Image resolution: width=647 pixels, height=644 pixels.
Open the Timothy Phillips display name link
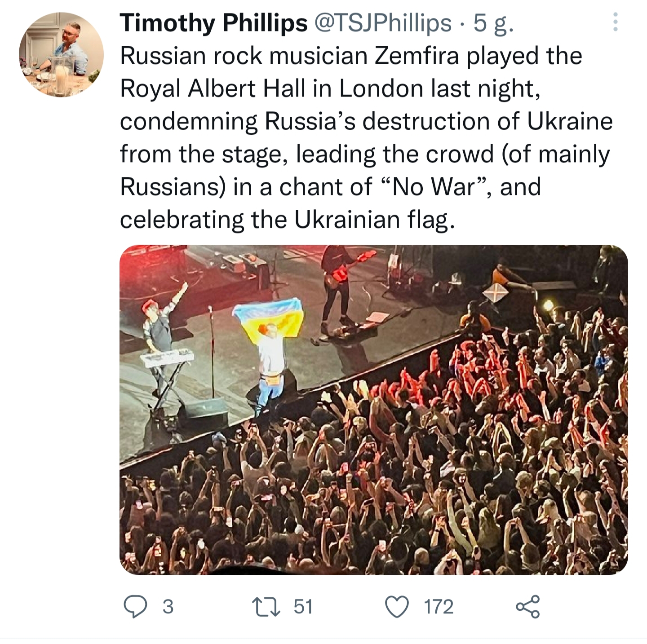[213, 23]
